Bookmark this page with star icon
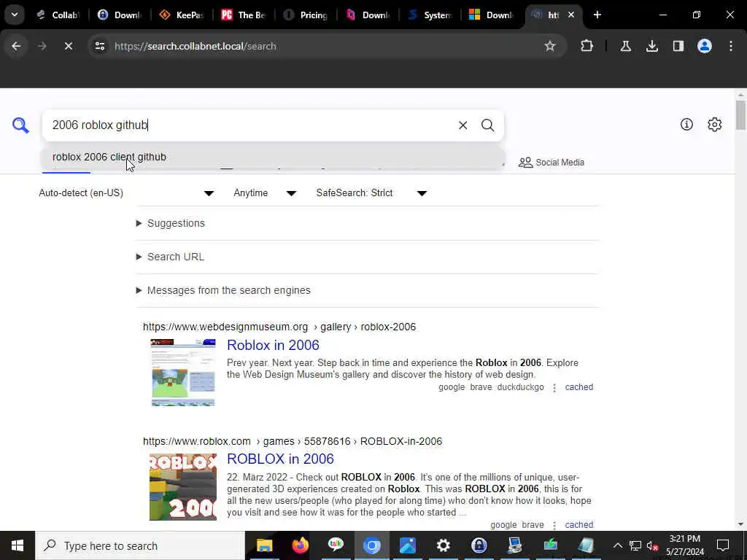Image resolution: width=747 pixels, height=560 pixels. 550,46
